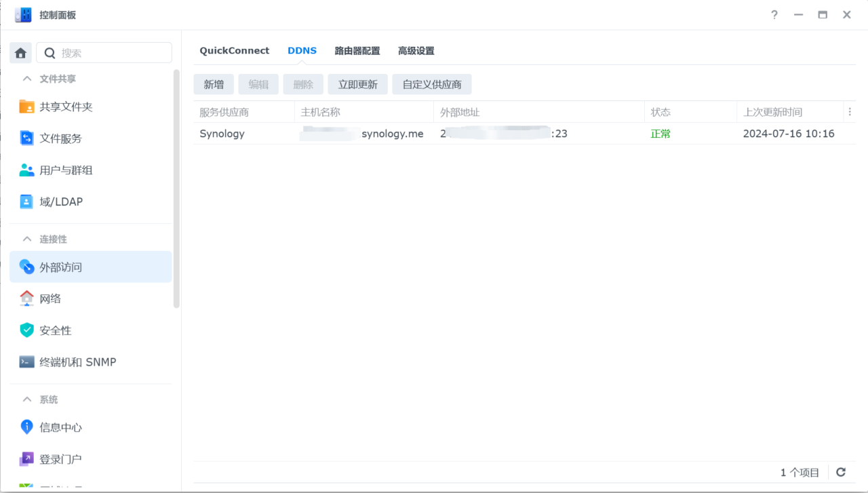Focus the 搜索 input field
The image size is (868, 493).
coord(104,53)
